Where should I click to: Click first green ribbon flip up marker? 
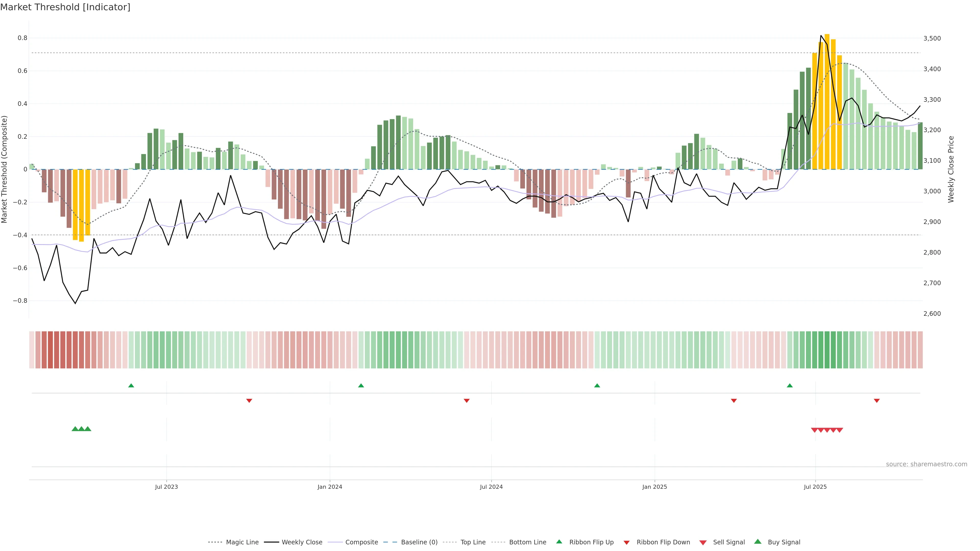click(x=131, y=386)
